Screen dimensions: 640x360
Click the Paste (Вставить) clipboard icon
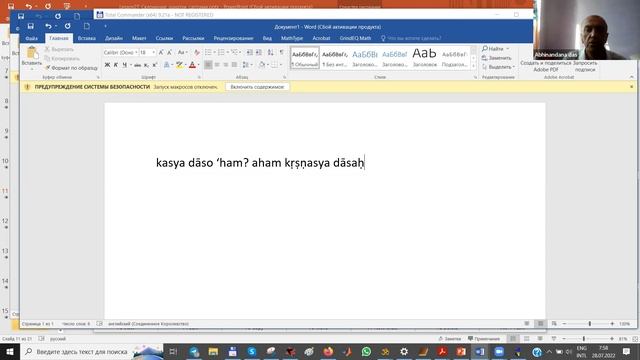(x=32, y=53)
